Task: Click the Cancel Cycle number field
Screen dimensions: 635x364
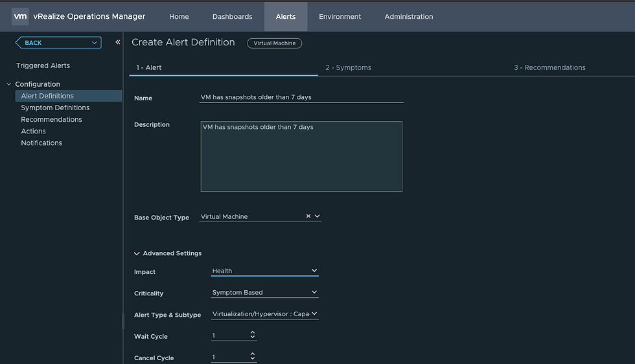Action: (x=230, y=357)
